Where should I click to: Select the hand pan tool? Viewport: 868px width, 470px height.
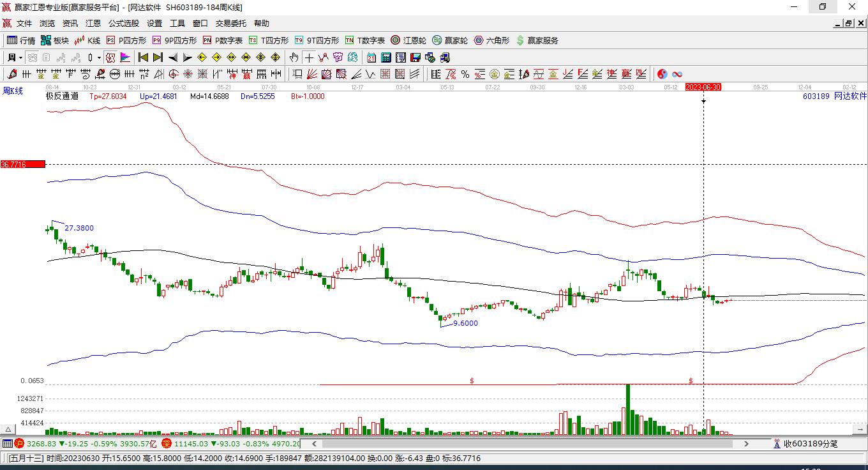tap(294, 57)
